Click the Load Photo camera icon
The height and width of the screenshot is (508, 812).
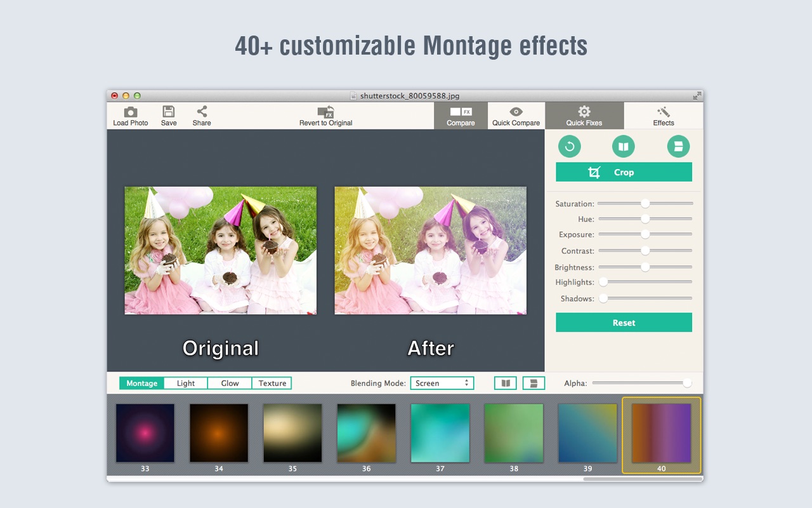[x=131, y=112]
